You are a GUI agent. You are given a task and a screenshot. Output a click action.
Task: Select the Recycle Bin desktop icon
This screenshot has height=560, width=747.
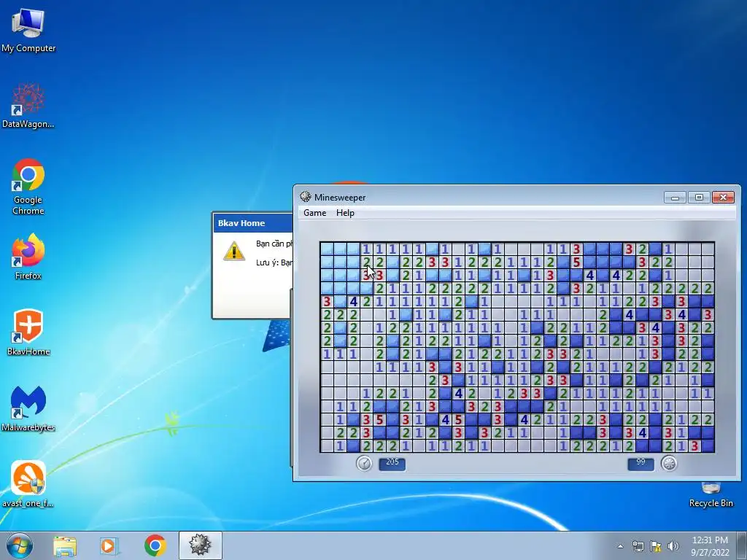pos(711,495)
